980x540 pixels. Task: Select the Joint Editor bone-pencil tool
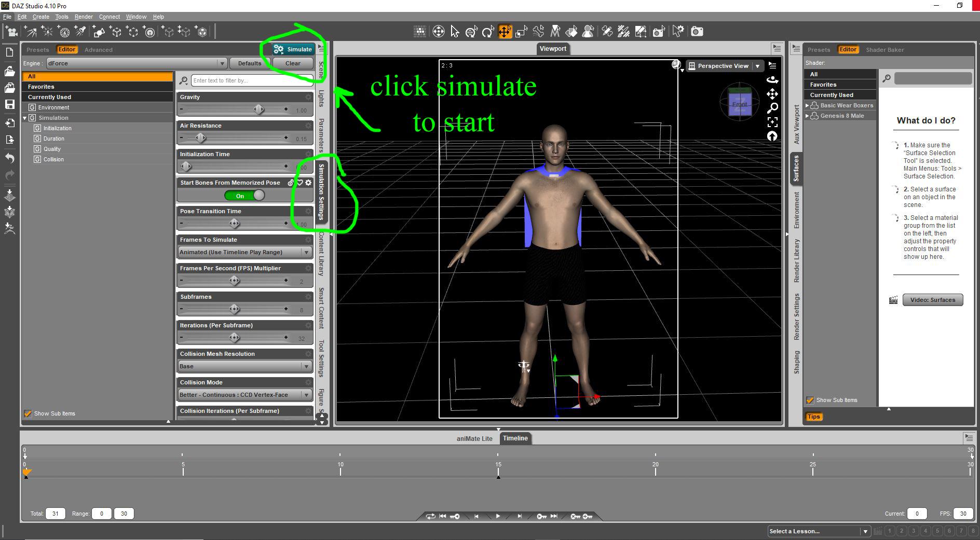tap(607, 32)
